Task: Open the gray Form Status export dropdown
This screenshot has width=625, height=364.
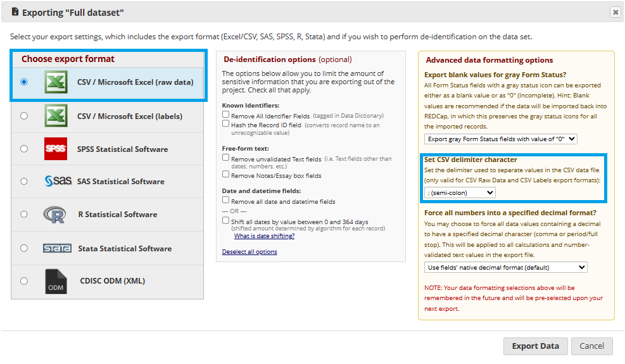Action: pos(500,139)
